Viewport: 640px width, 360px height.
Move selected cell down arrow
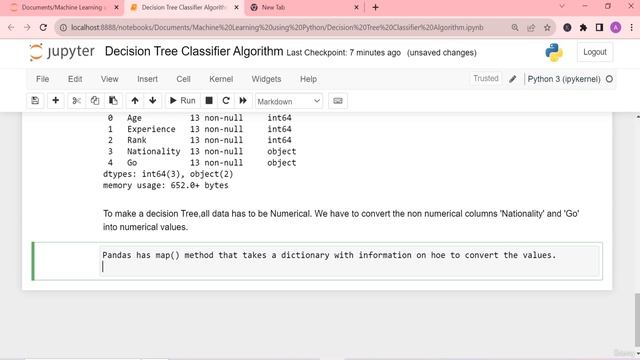(x=153, y=101)
